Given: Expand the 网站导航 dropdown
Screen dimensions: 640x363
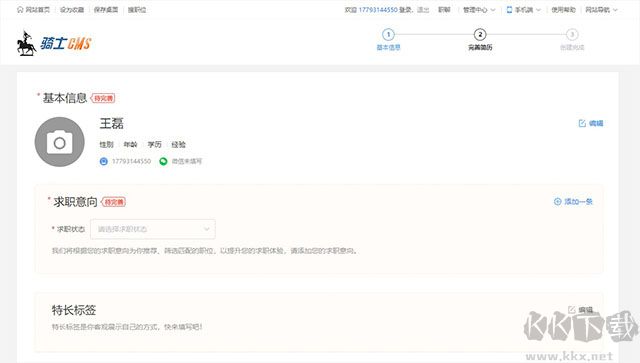Looking at the screenshot, I should pyautogui.click(x=601, y=10).
